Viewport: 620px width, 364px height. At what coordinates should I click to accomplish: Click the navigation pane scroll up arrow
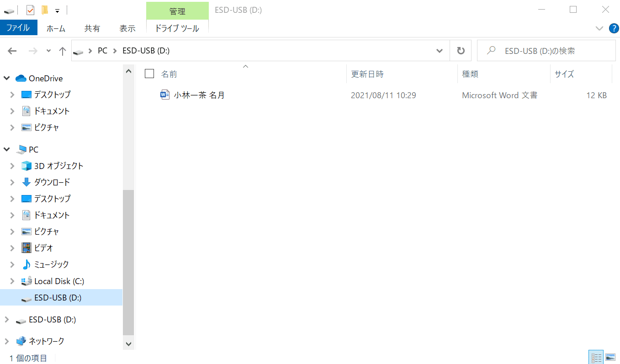(x=128, y=71)
